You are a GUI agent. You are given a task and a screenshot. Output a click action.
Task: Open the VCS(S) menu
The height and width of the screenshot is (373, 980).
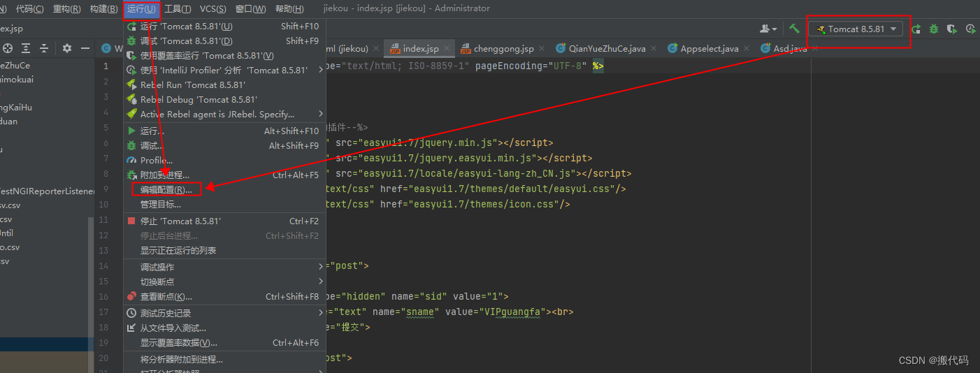(213, 9)
